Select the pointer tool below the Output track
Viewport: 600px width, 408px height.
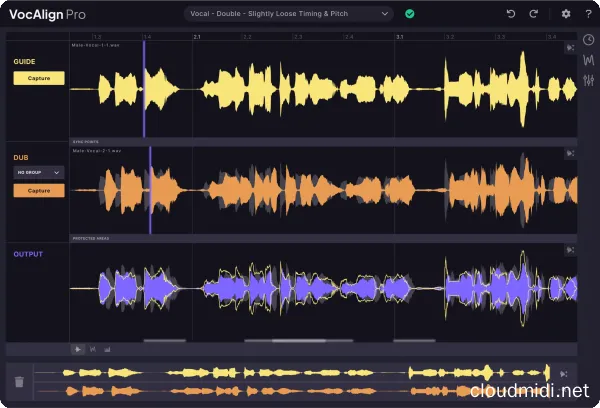pos(78,349)
